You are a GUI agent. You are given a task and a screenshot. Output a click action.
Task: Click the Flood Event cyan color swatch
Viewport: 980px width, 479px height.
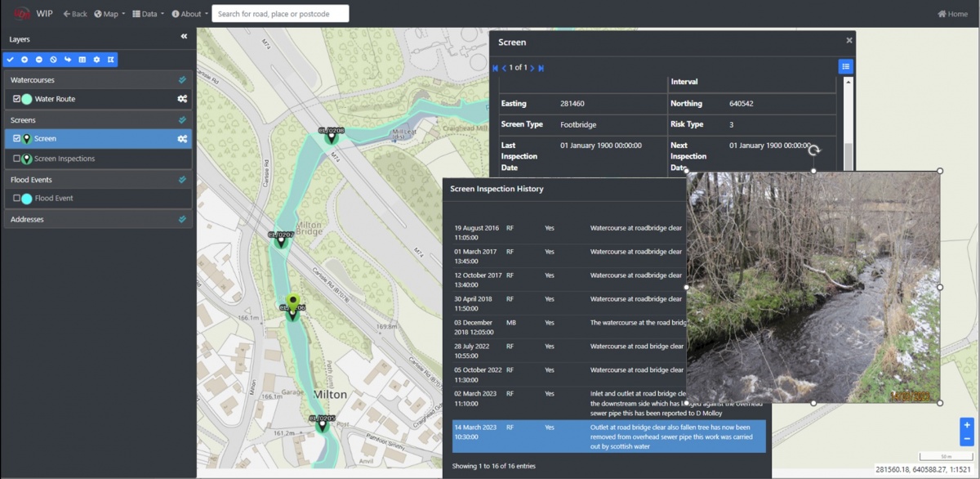point(27,199)
